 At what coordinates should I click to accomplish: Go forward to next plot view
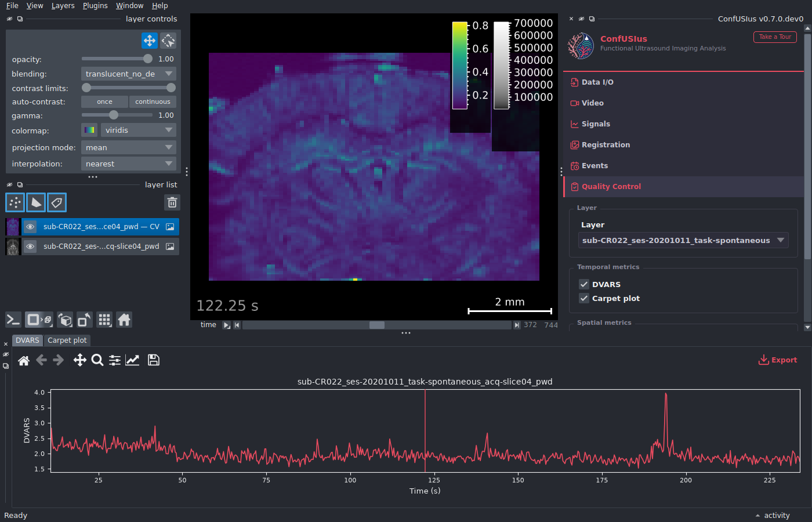[x=58, y=360]
